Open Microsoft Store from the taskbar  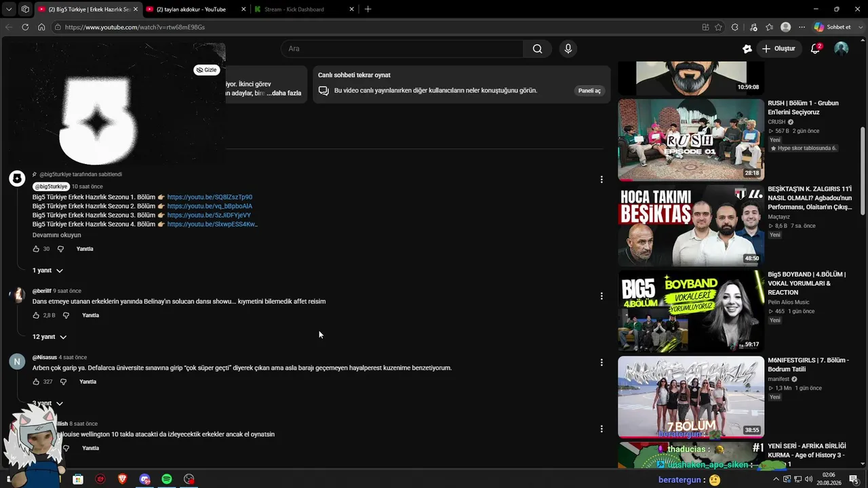[78, 479]
